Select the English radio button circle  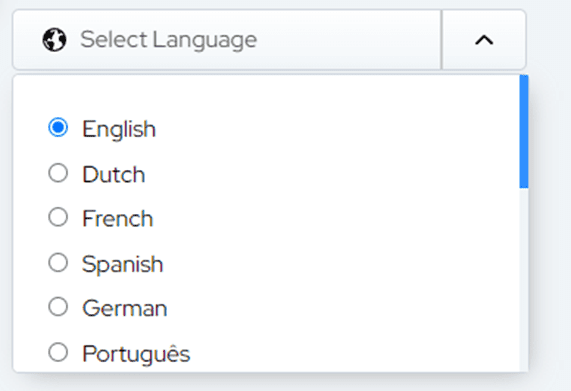pyautogui.click(x=58, y=127)
